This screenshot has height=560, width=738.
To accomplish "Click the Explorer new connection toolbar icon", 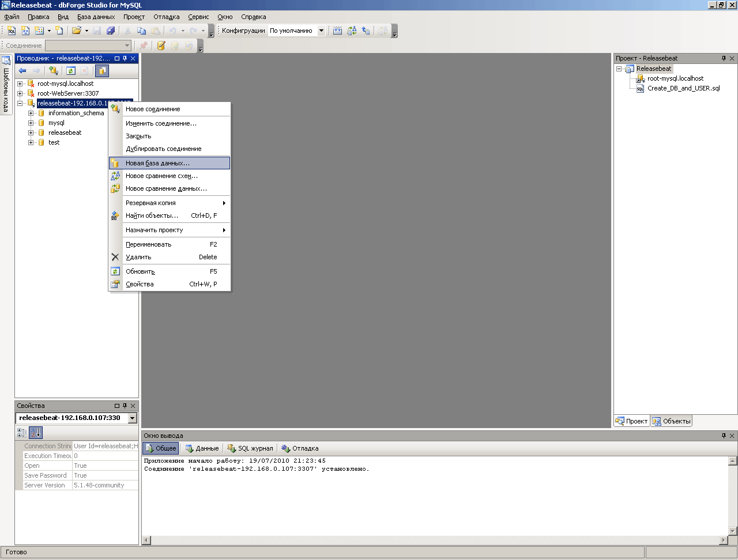I will click(54, 71).
